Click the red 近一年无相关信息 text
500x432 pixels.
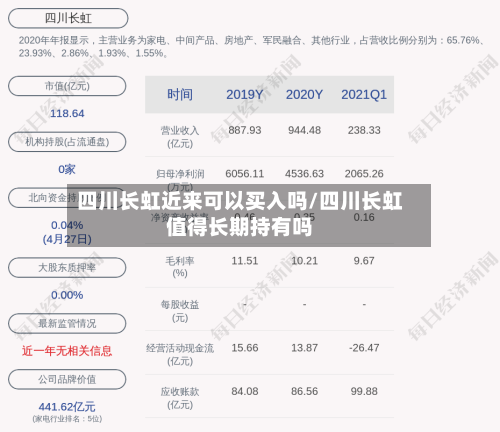(67, 351)
